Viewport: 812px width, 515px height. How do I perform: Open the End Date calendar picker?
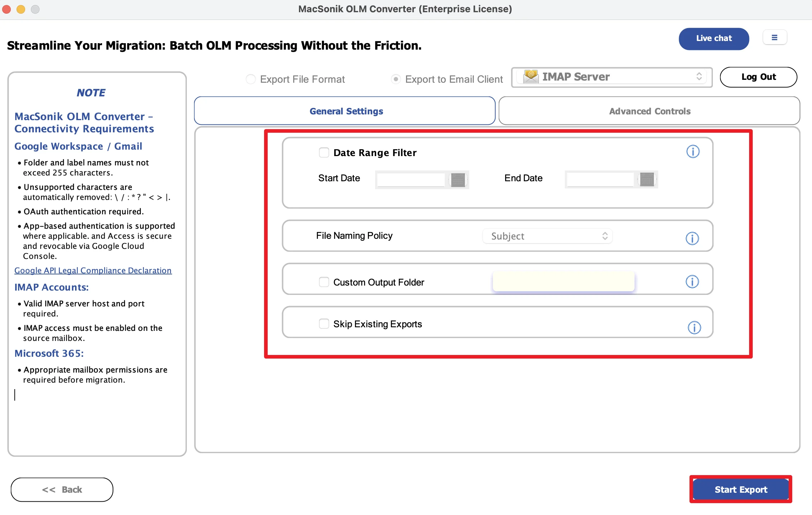pyautogui.click(x=647, y=179)
